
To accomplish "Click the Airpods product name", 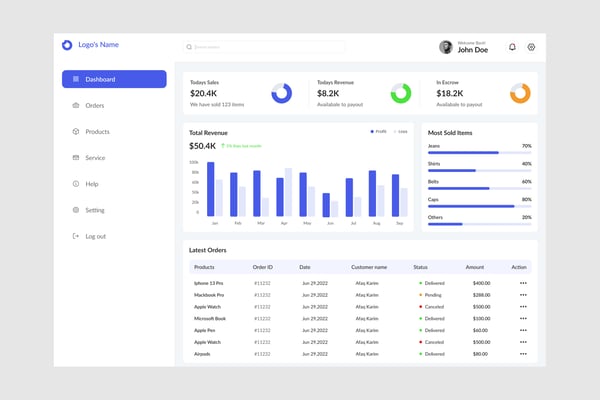I will 202,354.
